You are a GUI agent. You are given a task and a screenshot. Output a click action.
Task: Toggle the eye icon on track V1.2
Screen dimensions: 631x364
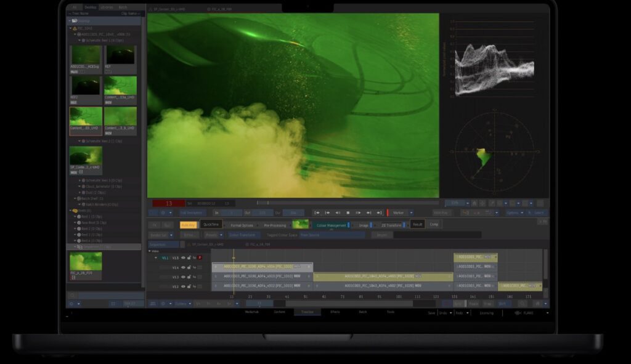[x=184, y=286]
